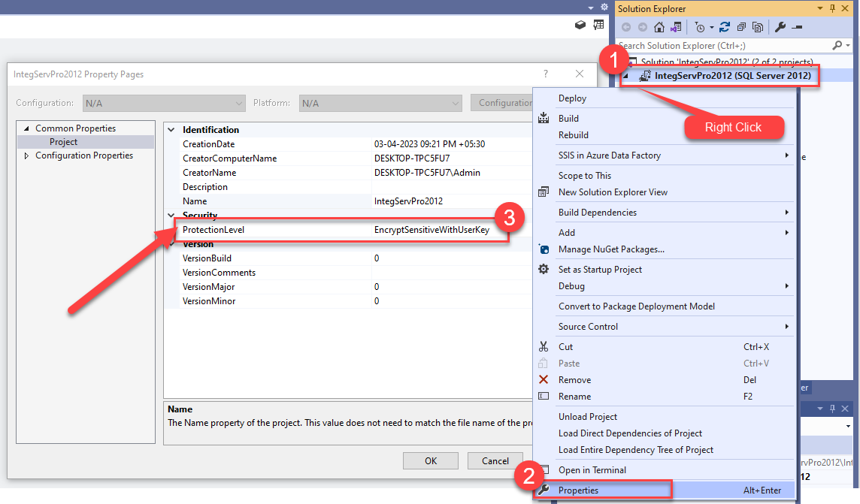Collapse the Identification property section
This screenshot has width=860, height=504.
tap(170, 130)
